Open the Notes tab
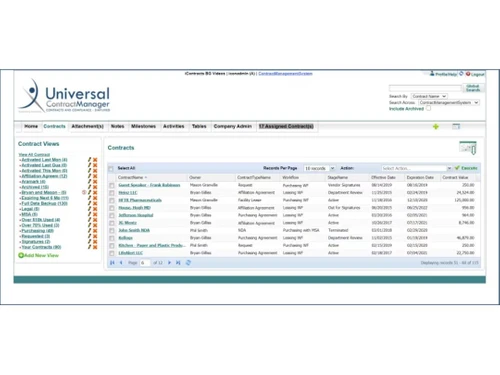500x375 pixels. [117, 126]
